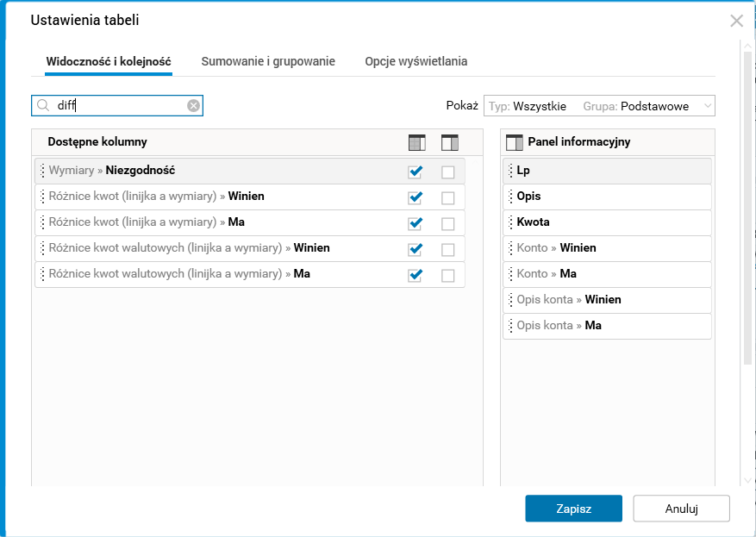
Task: Click the Panel informacyjny header icon
Action: click(x=515, y=142)
